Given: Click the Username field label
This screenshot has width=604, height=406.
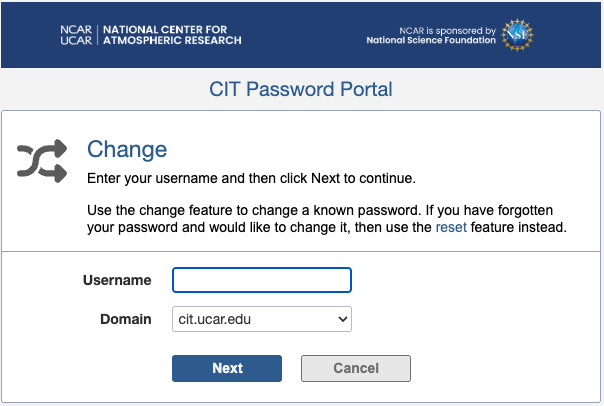Looking at the screenshot, I should point(117,280).
